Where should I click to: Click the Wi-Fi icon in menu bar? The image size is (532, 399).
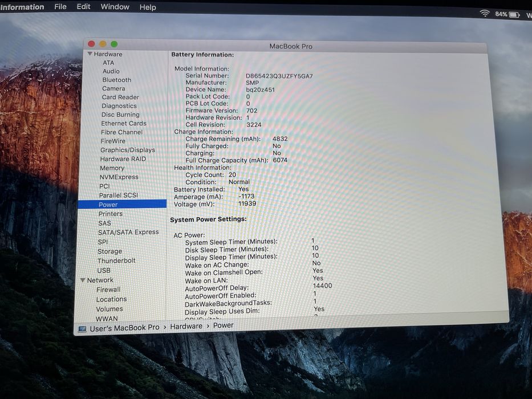[x=485, y=13]
